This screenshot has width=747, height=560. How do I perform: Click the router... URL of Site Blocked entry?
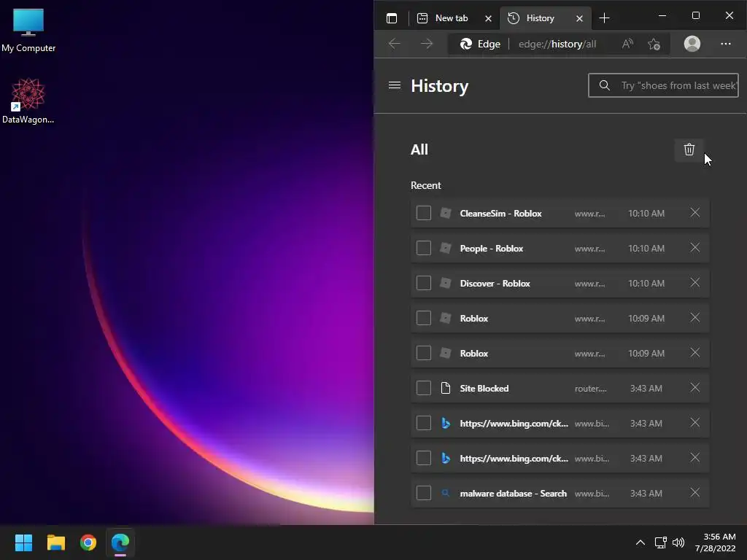[590, 389]
